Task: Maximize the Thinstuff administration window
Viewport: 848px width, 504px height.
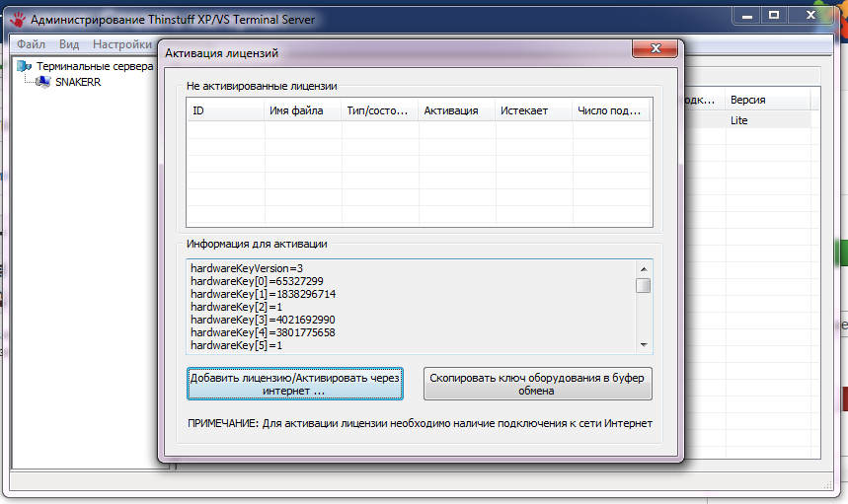Action: [774, 16]
